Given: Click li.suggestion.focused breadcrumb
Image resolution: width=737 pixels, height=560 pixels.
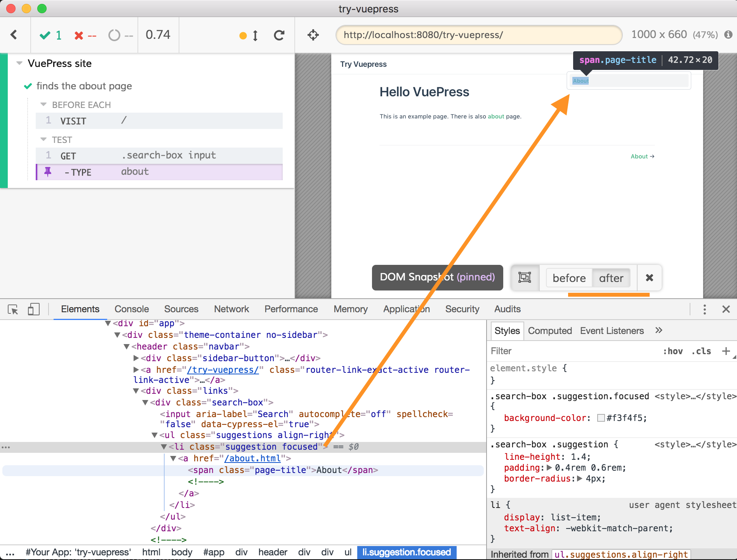Looking at the screenshot, I should 407,552.
